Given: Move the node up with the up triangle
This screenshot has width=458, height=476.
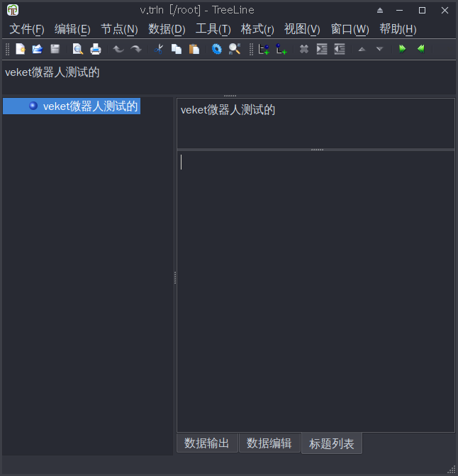Looking at the screenshot, I should pos(362,49).
